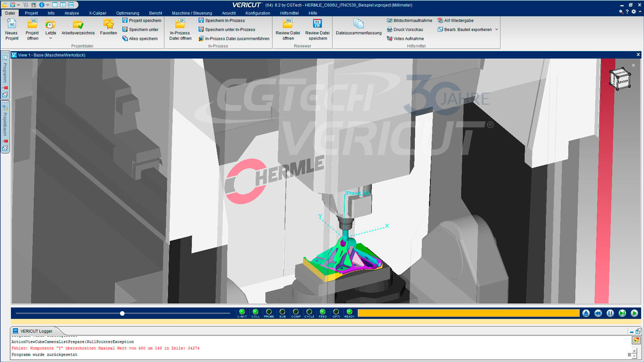Switch to the Projekt ribbon tab
The height and width of the screenshot is (362, 644).
[x=31, y=13]
